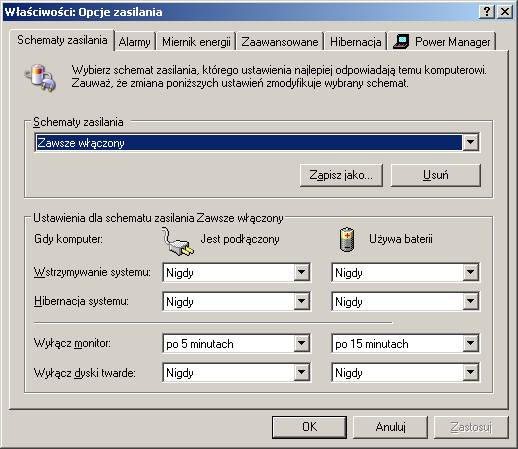
Task: Select the Schematy zasilania tab
Action: point(62,40)
